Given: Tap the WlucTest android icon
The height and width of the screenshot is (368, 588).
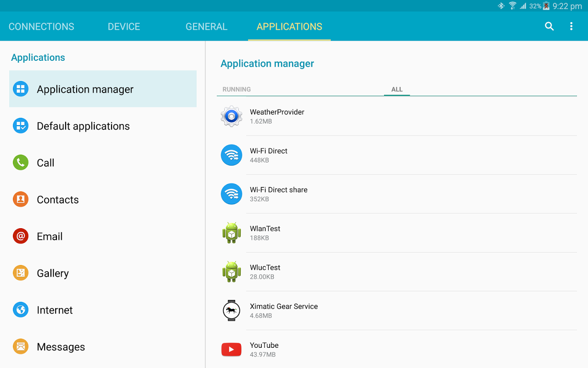Looking at the screenshot, I should coord(232,272).
